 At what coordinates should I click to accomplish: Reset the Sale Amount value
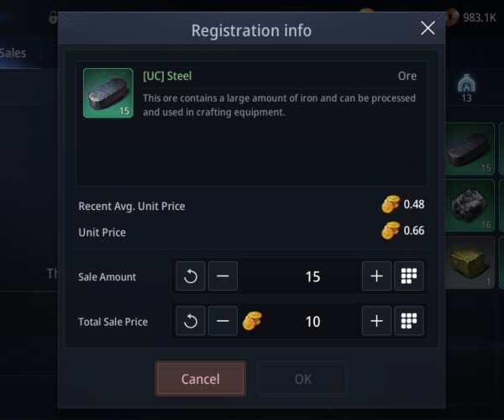(x=190, y=276)
